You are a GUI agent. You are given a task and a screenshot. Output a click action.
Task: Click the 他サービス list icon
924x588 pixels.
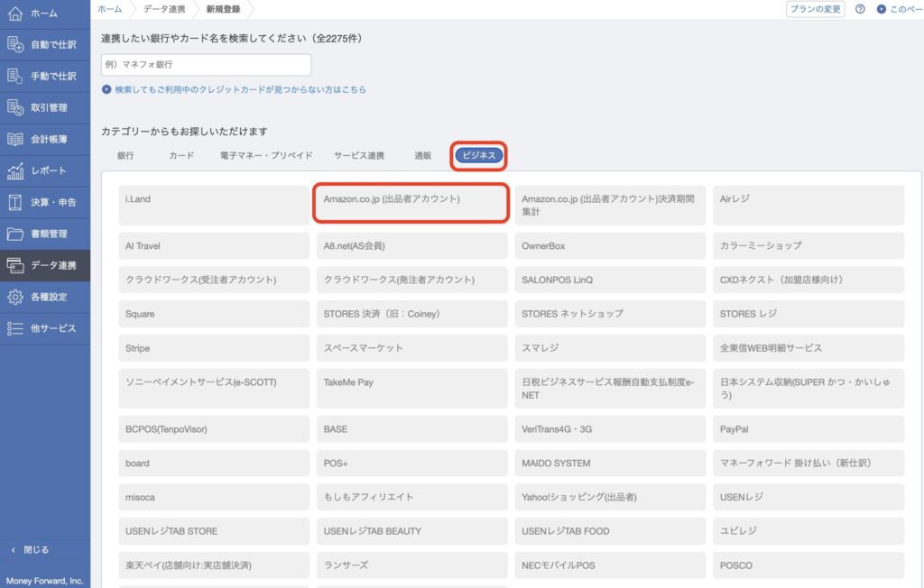click(15, 328)
